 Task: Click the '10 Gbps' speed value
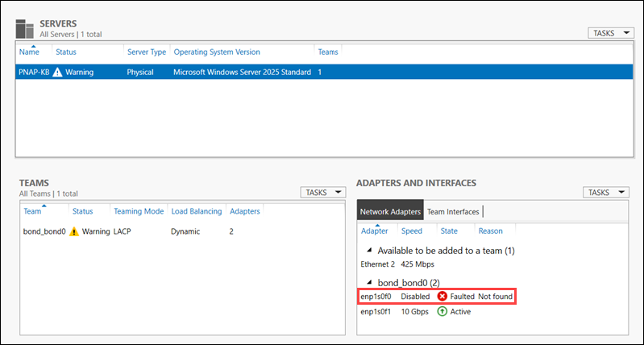pyautogui.click(x=415, y=312)
